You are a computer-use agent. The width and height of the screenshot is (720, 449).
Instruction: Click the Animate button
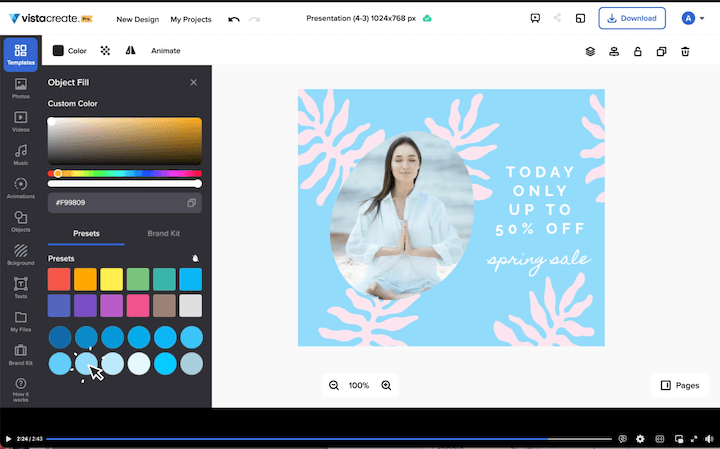click(x=166, y=50)
